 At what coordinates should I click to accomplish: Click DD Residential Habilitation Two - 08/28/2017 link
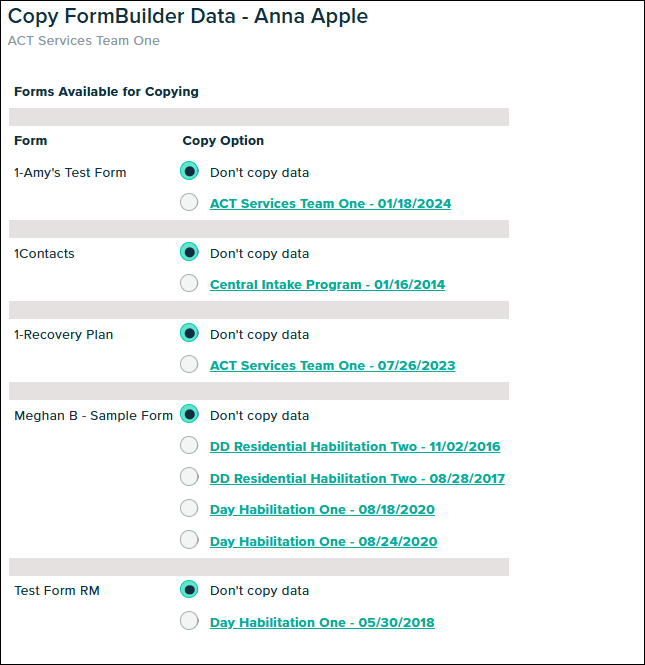[x=357, y=478]
